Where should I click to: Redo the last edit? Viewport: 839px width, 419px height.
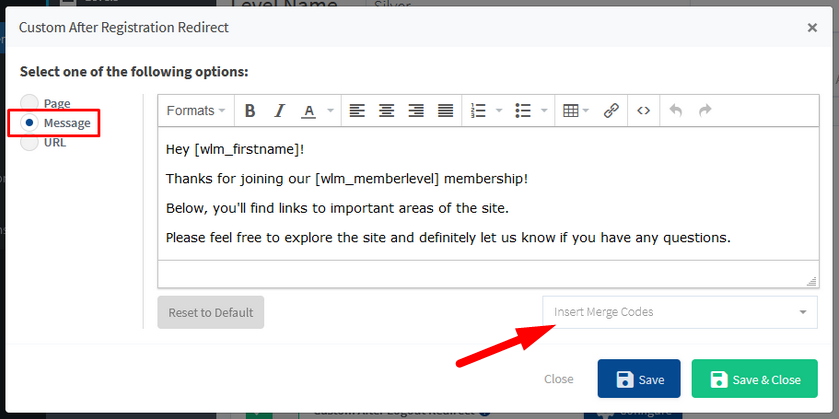[705, 111]
